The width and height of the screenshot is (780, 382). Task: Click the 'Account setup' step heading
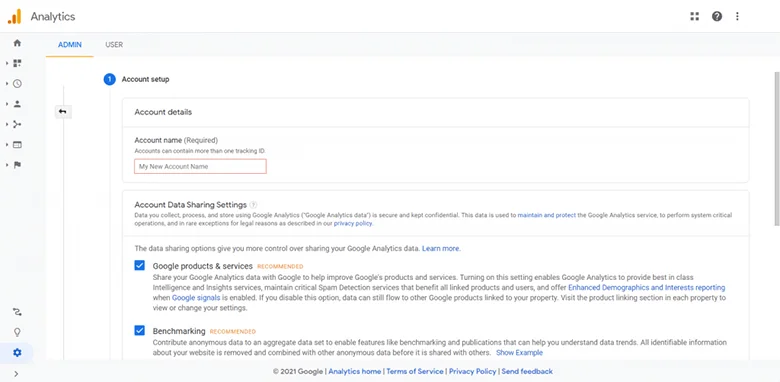(145, 79)
